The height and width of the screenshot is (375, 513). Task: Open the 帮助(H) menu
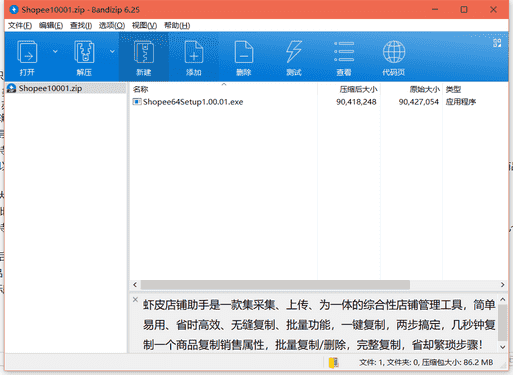[x=177, y=26]
